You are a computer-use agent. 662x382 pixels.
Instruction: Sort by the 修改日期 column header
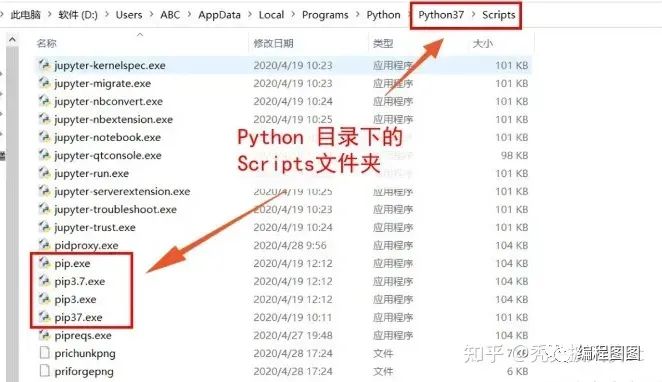(273, 43)
